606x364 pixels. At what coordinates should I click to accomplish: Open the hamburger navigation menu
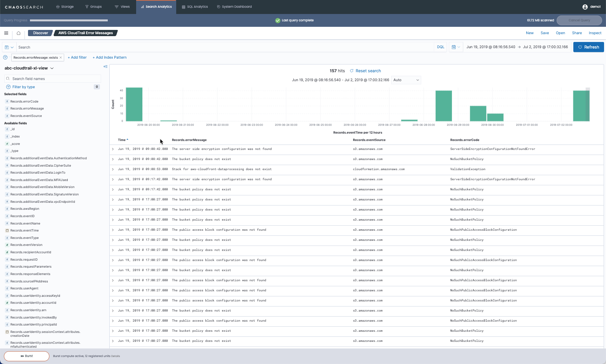pos(6,33)
